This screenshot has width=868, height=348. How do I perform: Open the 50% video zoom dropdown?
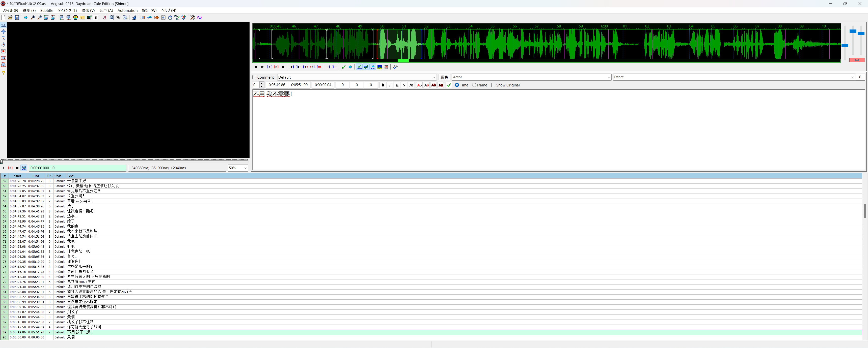pos(238,168)
